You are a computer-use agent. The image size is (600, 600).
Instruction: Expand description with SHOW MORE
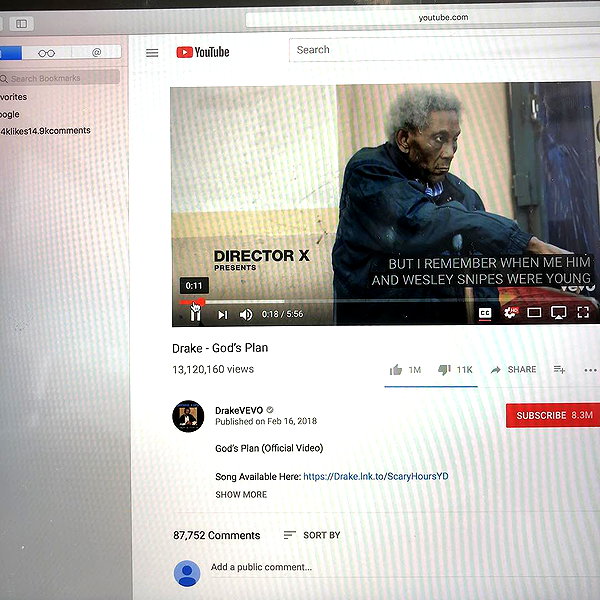coord(241,494)
